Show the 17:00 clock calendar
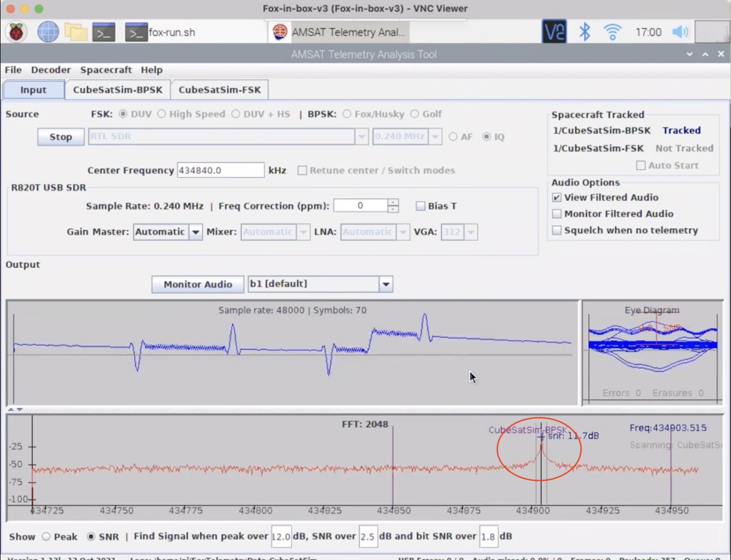This screenshot has width=731, height=560. pos(649,32)
